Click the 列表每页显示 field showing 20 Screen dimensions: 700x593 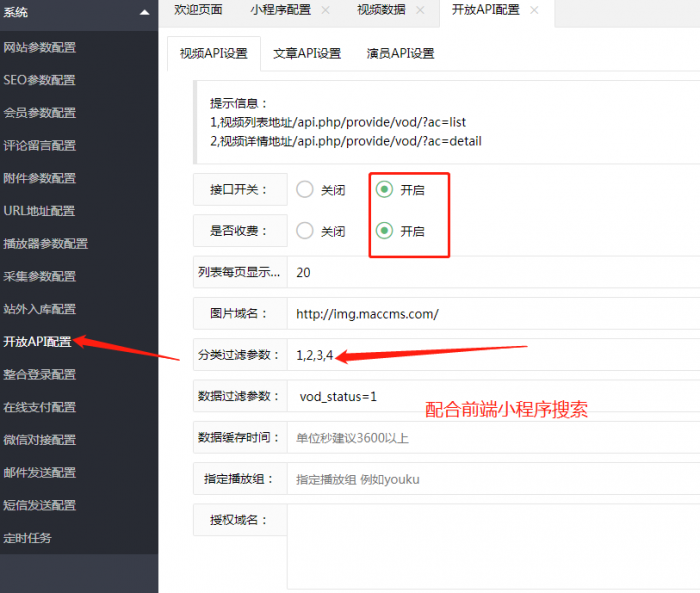(494, 272)
